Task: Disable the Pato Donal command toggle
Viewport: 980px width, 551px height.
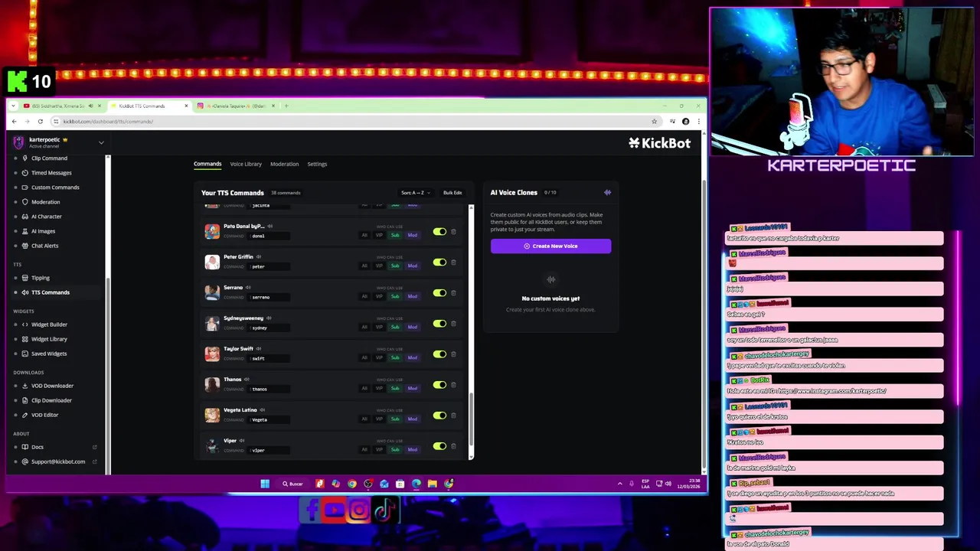Action: point(439,231)
